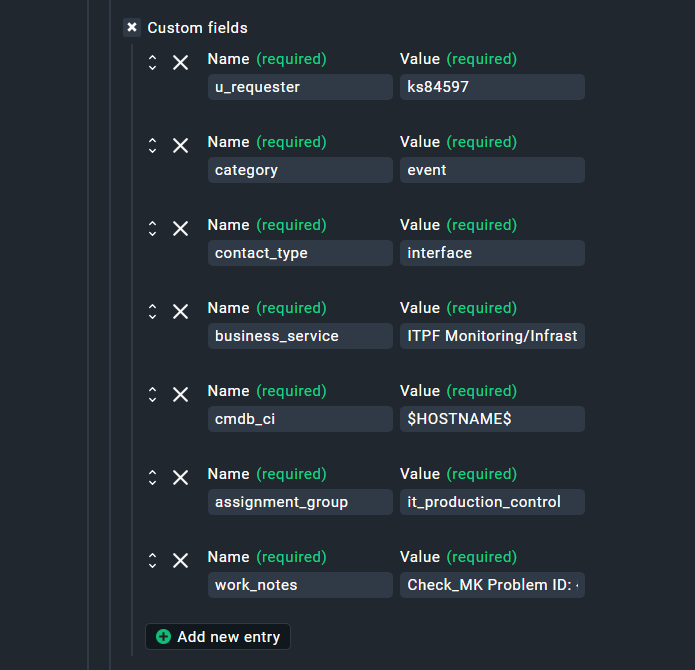Click the Check_MK Problem ID value field
This screenshot has width=695, height=670.
[492, 585]
